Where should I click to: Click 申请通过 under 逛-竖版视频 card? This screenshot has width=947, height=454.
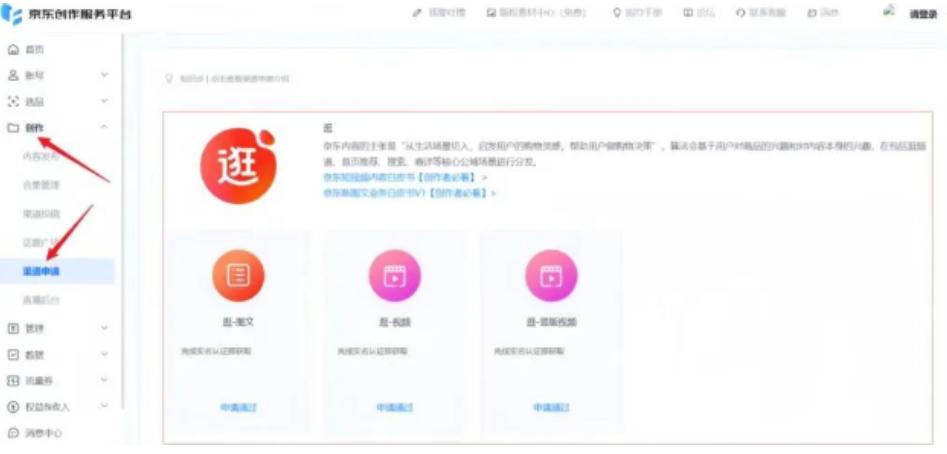(551, 408)
